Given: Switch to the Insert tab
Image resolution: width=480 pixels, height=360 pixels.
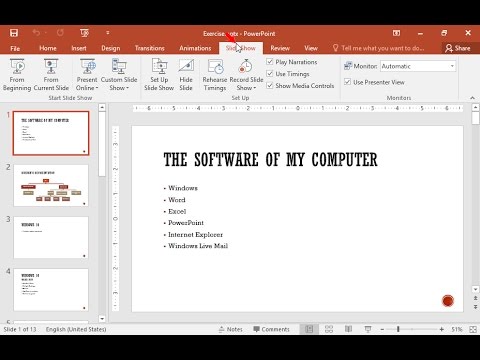Looking at the screenshot, I should 79,48.
